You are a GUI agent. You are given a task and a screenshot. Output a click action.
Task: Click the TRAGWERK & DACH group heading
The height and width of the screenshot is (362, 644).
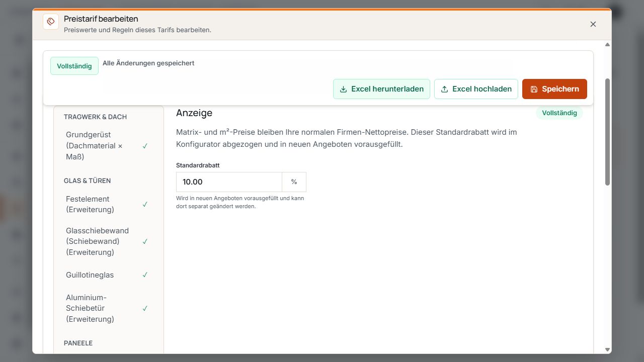95,117
